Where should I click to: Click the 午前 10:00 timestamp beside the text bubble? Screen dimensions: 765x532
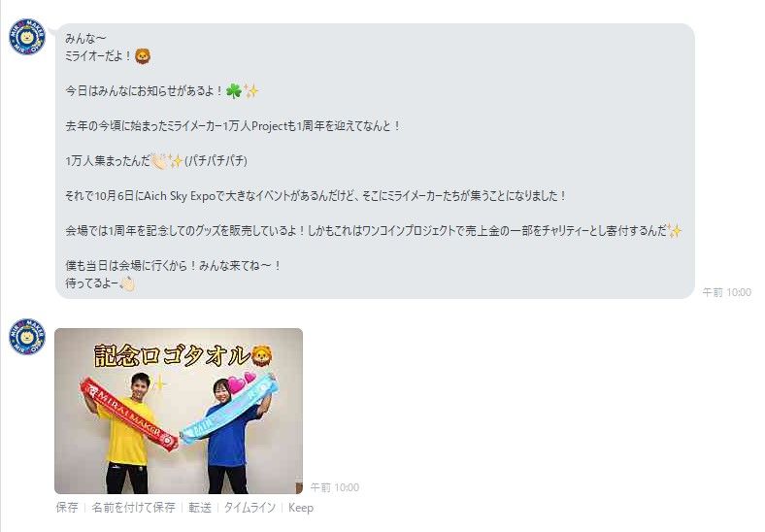pyautogui.click(x=726, y=292)
